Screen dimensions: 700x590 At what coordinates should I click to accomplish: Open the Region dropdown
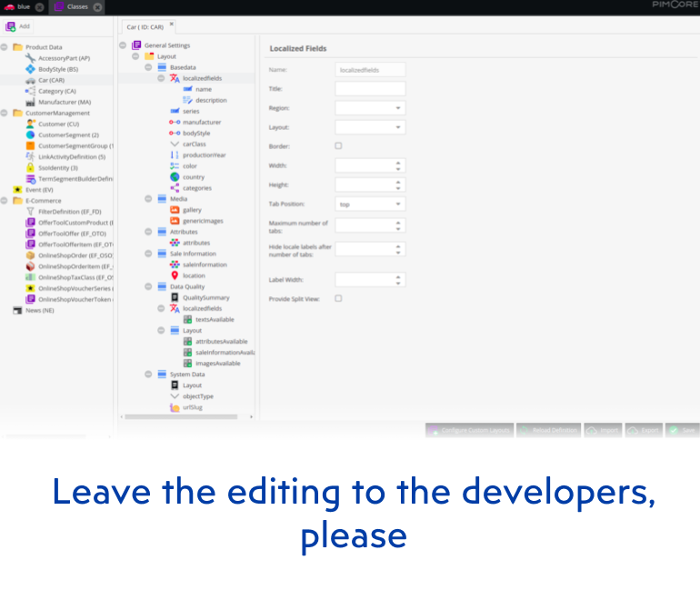pos(370,108)
